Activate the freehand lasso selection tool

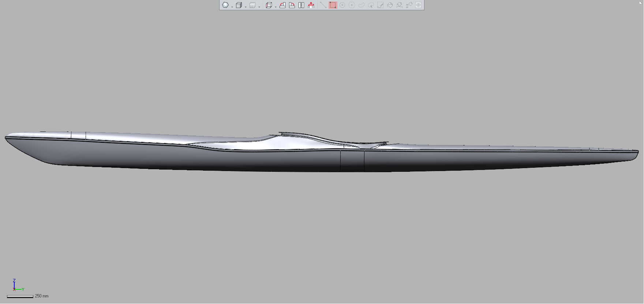tap(361, 5)
